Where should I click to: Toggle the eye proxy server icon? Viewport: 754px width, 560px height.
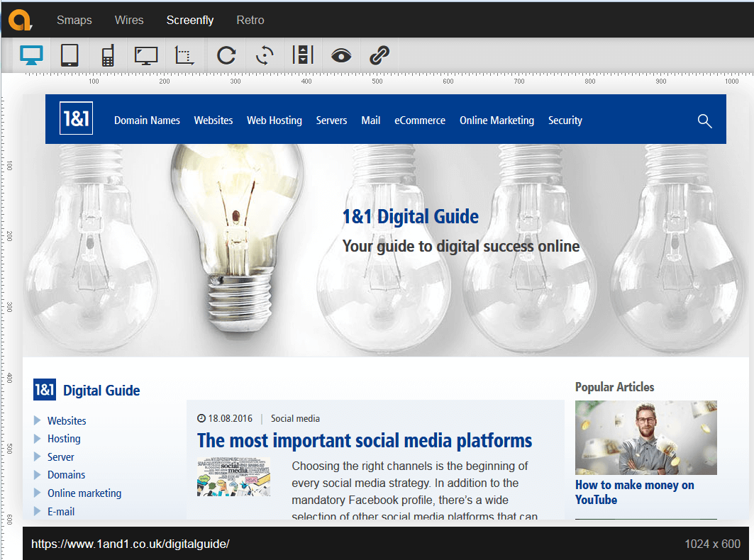[341, 56]
